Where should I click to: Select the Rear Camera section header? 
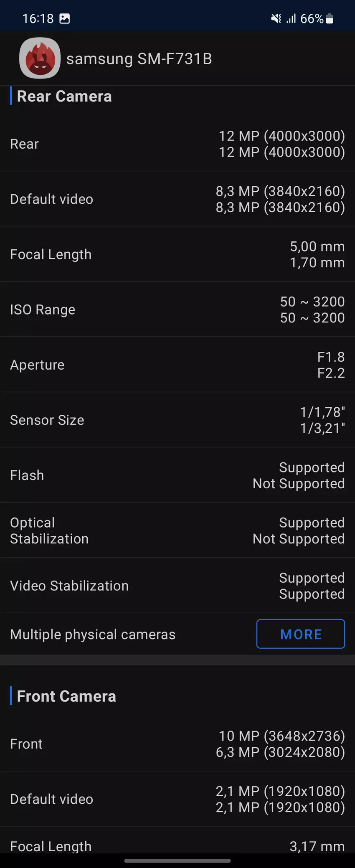coord(64,96)
